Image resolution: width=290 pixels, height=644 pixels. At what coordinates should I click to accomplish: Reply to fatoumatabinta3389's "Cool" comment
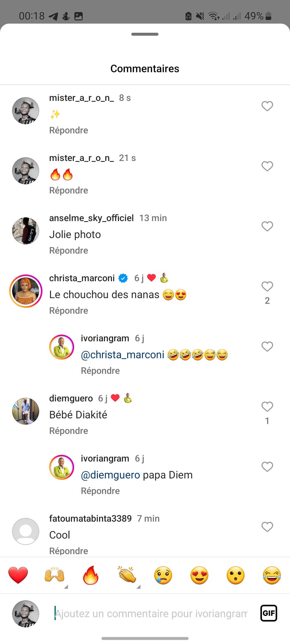[x=68, y=551]
